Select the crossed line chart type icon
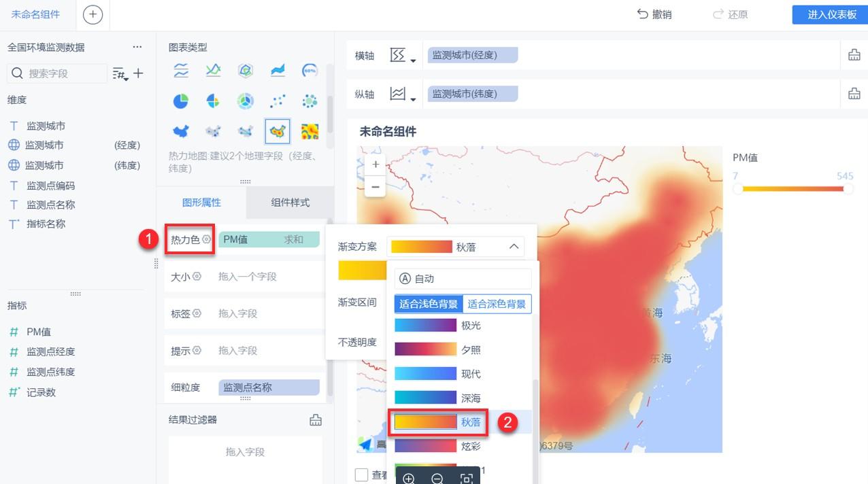The image size is (868, 484). [x=213, y=69]
